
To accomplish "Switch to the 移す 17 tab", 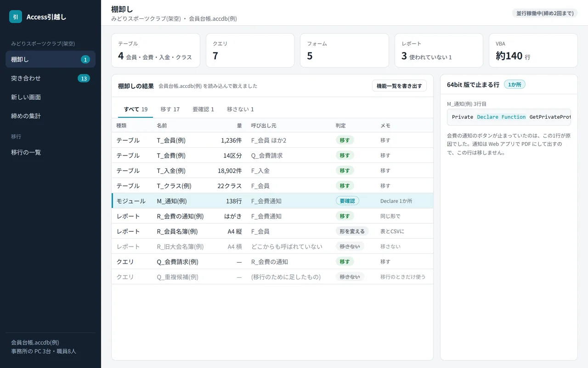I will pyautogui.click(x=170, y=109).
